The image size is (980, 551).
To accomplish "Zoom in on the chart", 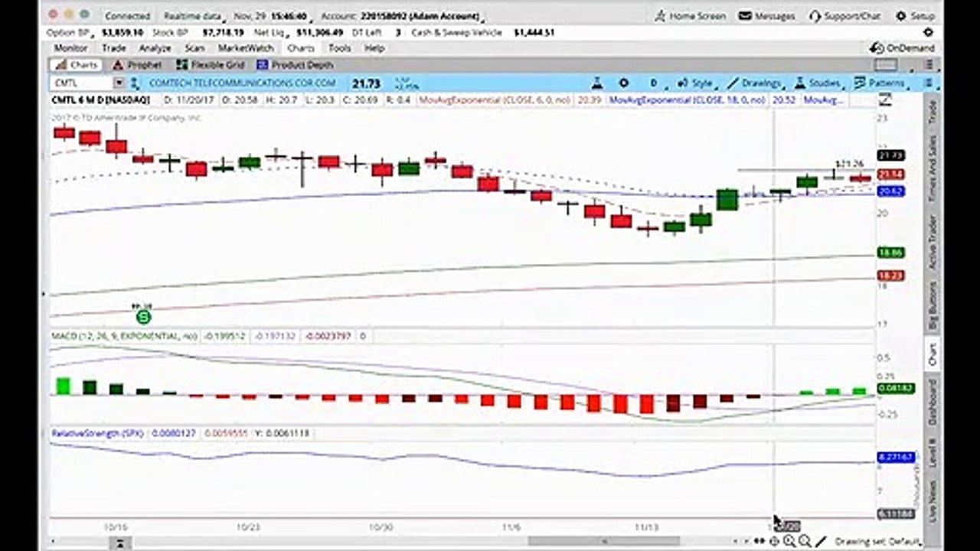I will coord(789,542).
